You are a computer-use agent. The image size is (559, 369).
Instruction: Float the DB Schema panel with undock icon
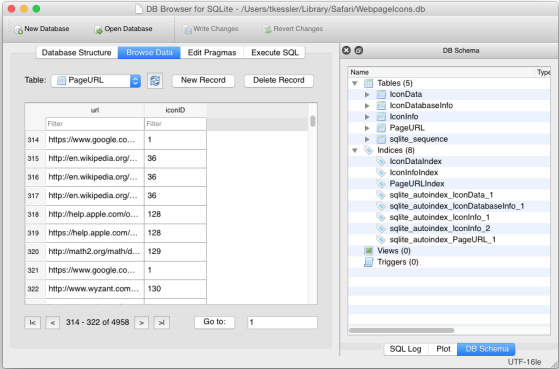coord(359,50)
